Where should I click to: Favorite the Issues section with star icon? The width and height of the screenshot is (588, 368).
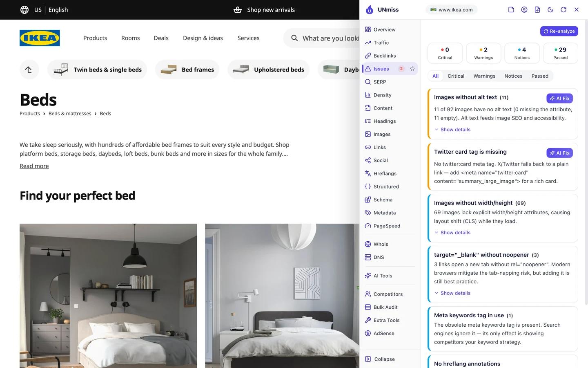pos(412,69)
